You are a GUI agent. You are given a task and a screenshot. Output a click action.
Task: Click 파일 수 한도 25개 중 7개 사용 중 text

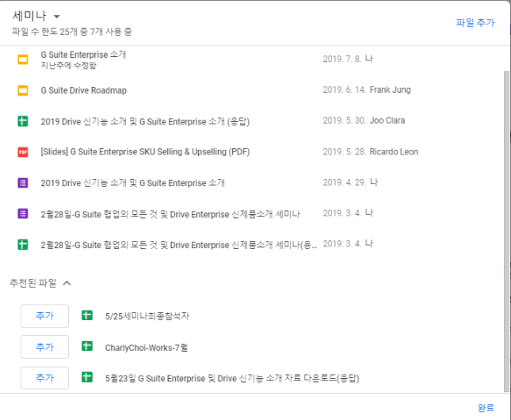72,32
